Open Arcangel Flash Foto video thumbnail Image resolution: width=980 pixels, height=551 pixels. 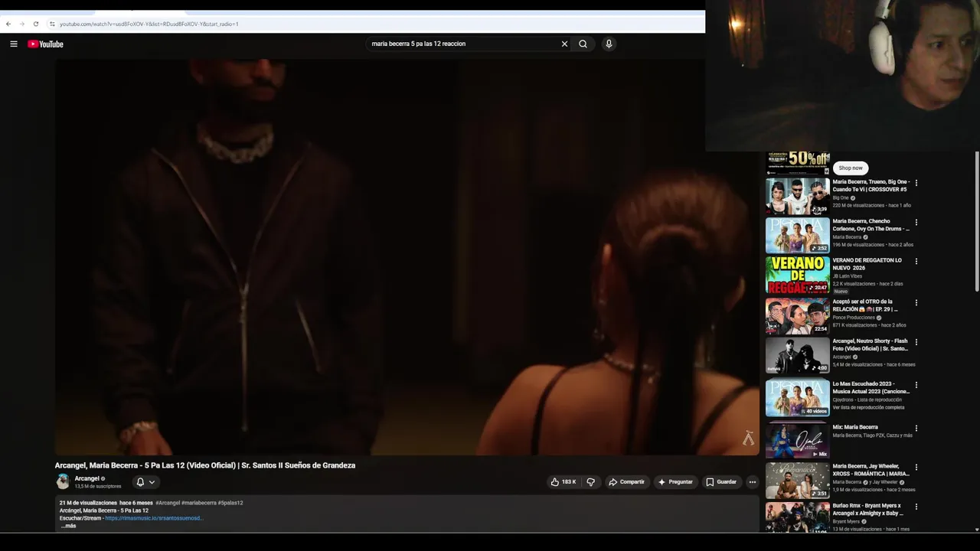tap(798, 356)
